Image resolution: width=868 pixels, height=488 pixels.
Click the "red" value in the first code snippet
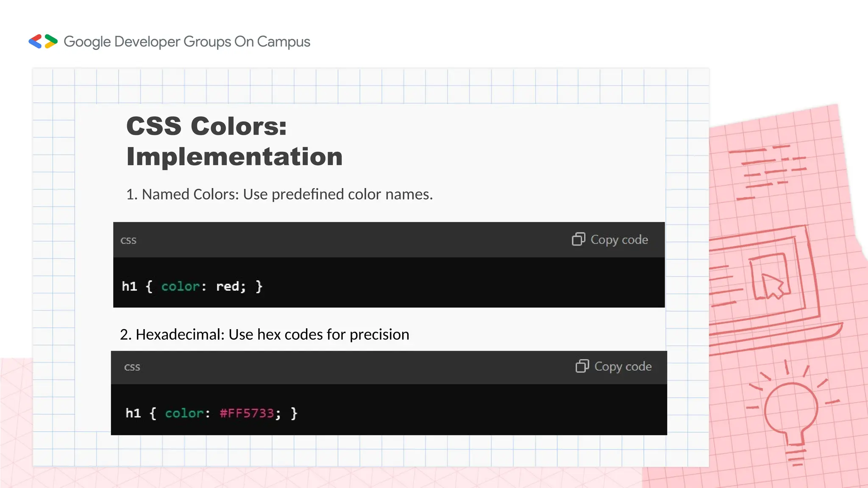tap(228, 287)
